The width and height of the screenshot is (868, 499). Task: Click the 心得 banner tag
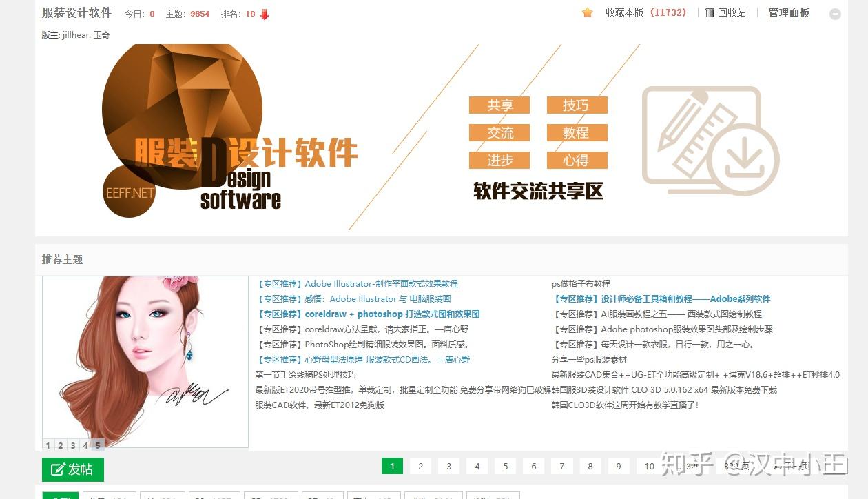576,160
